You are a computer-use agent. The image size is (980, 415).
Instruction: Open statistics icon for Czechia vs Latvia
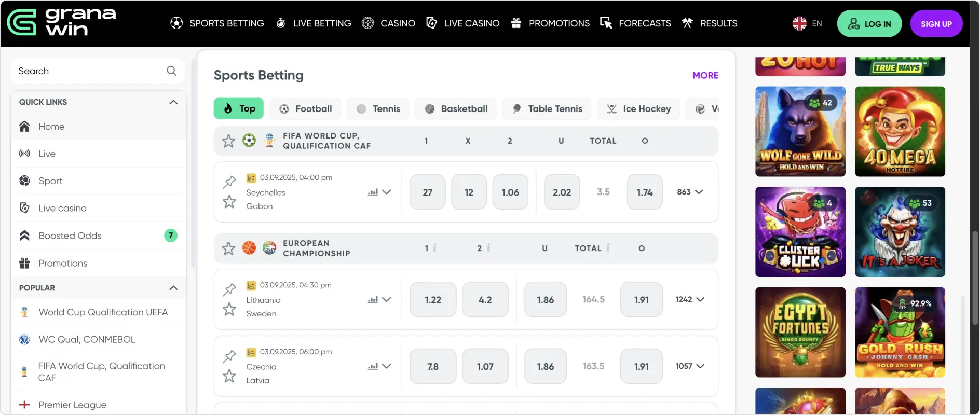click(x=373, y=366)
